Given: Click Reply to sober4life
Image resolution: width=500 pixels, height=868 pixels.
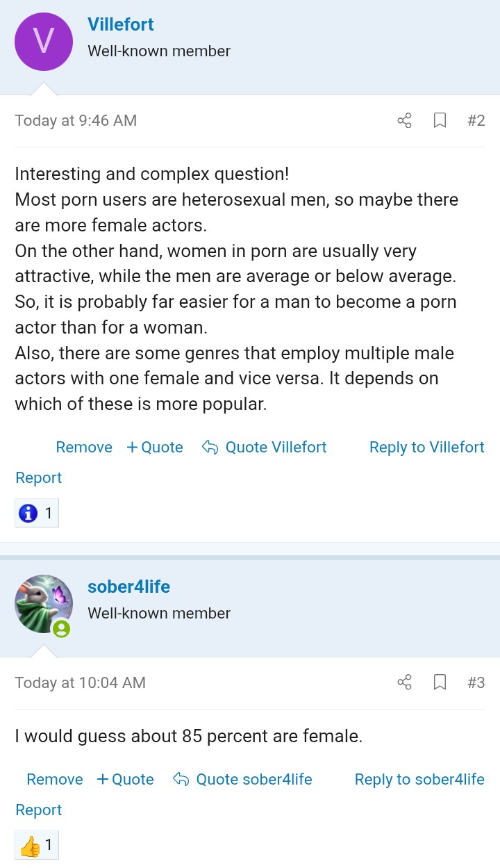Looking at the screenshot, I should click(x=419, y=780).
